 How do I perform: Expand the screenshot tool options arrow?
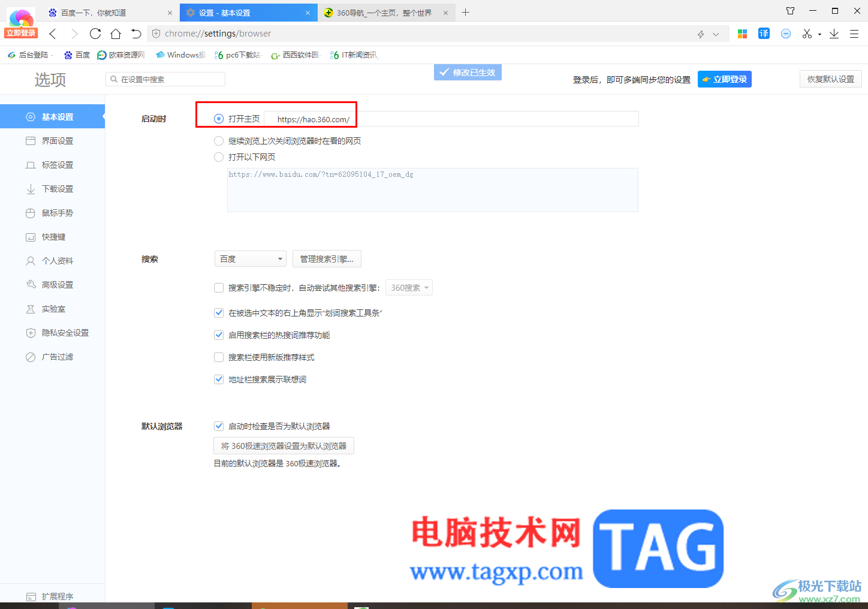819,34
